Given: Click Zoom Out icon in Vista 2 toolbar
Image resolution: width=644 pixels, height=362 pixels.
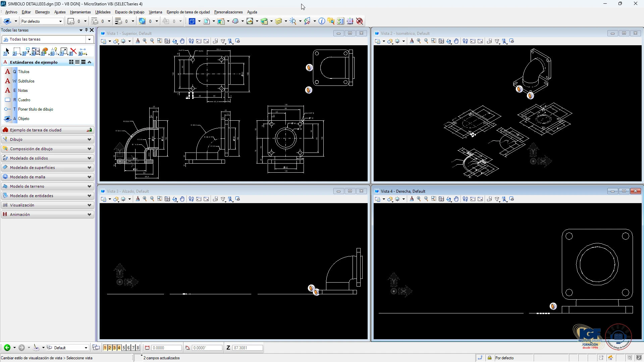Looking at the screenshot, I should point(426,41).
